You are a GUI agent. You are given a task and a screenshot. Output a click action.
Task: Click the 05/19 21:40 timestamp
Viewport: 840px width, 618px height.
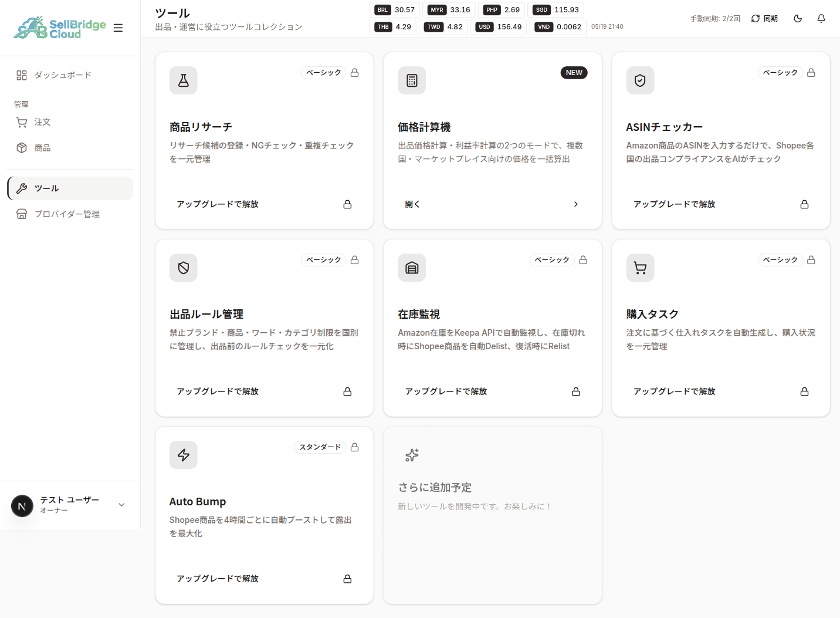point(607,27)
